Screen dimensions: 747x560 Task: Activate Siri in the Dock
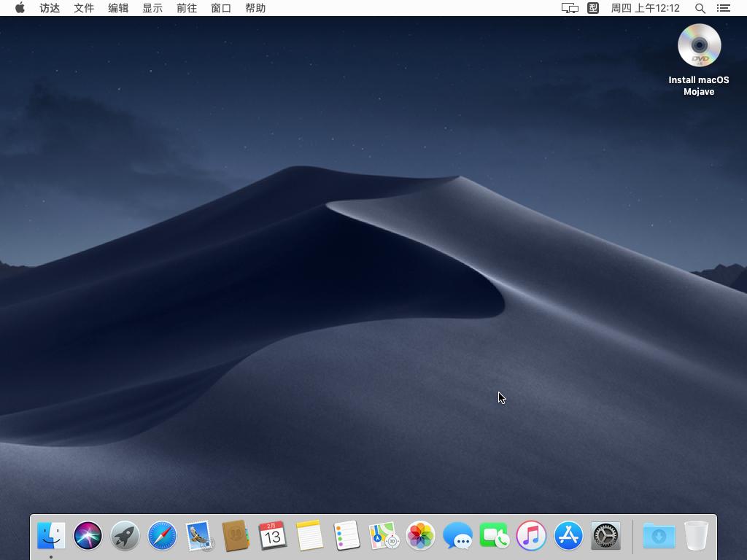[88, 535]
